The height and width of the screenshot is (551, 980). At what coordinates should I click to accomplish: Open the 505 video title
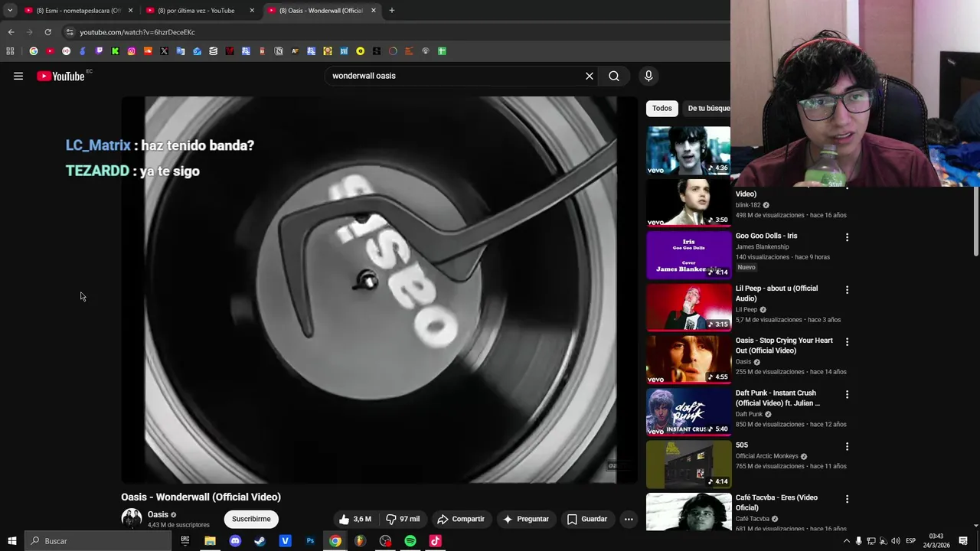(742, 445)
